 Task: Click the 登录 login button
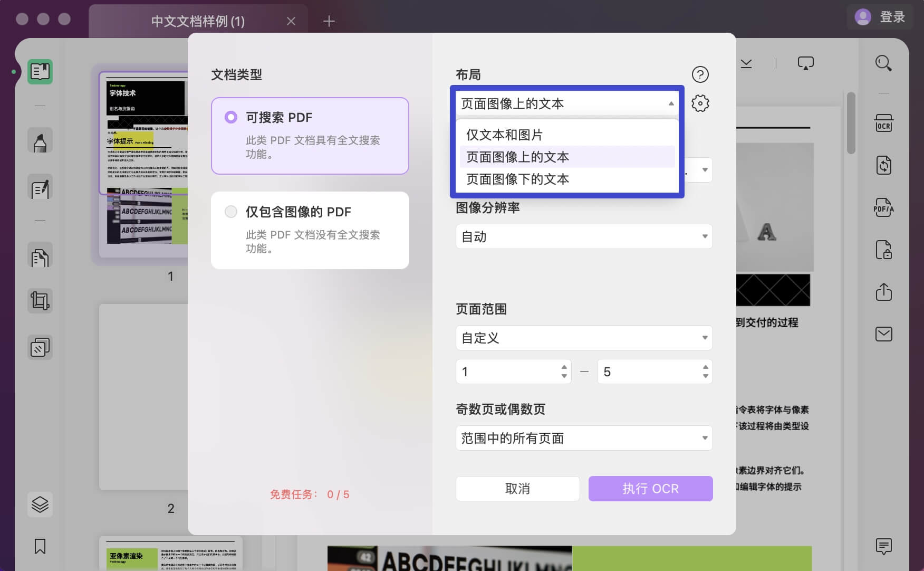coord(892,17)
